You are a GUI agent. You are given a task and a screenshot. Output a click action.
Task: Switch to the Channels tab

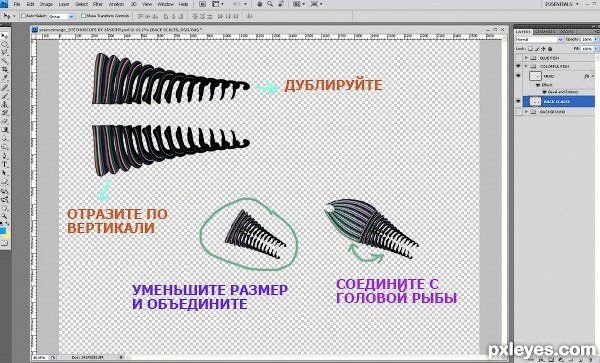545,31
